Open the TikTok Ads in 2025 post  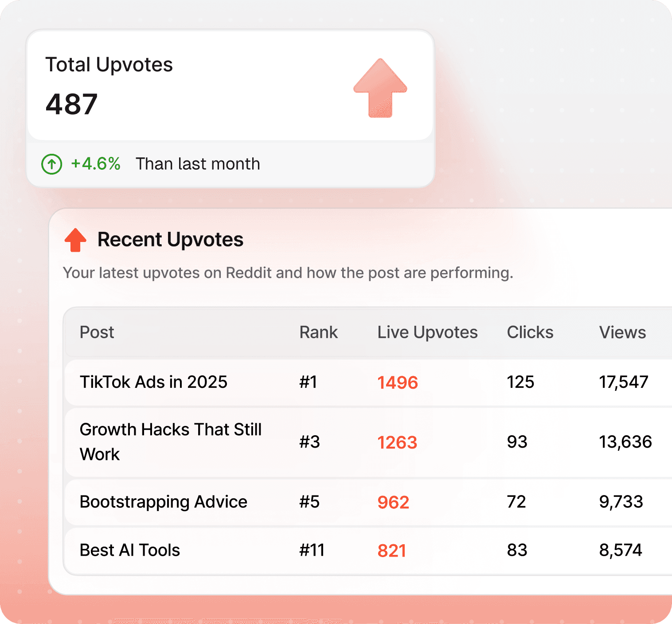pos(153,382)
